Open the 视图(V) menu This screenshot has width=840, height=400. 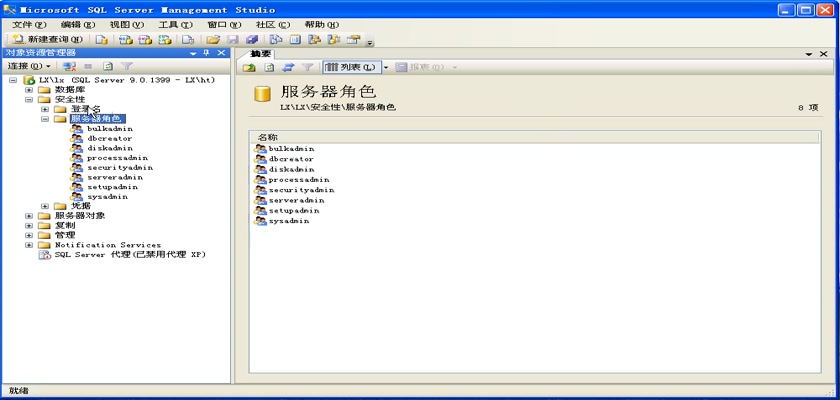pos(126,25)
